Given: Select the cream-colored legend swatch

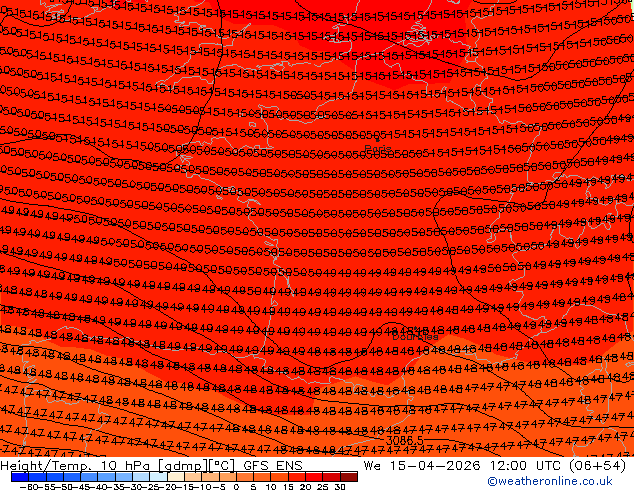Looking at the screenshot, I should (x=176, y=477).
